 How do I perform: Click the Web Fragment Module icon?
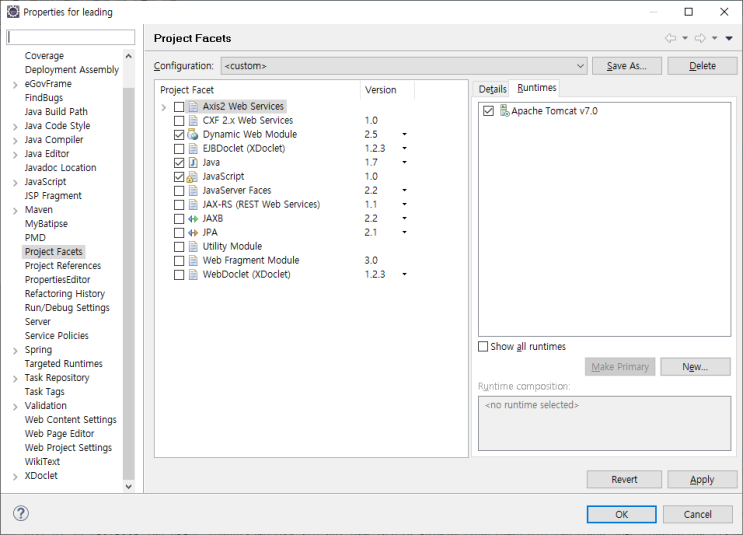click(x=193, y=261)
